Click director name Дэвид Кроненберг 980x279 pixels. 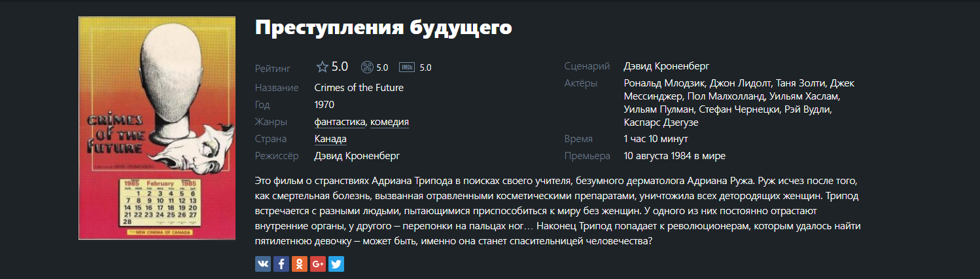[357, 156]
